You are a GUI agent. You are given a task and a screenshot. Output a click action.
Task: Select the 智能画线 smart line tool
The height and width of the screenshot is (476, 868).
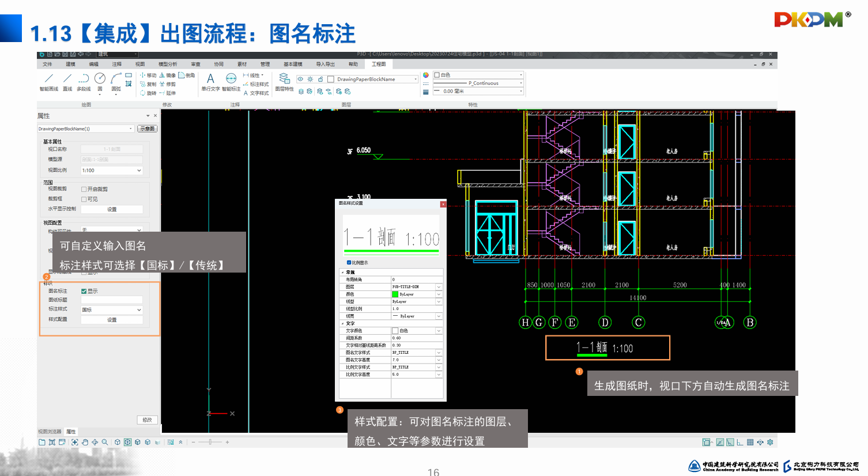click(48, 81)
